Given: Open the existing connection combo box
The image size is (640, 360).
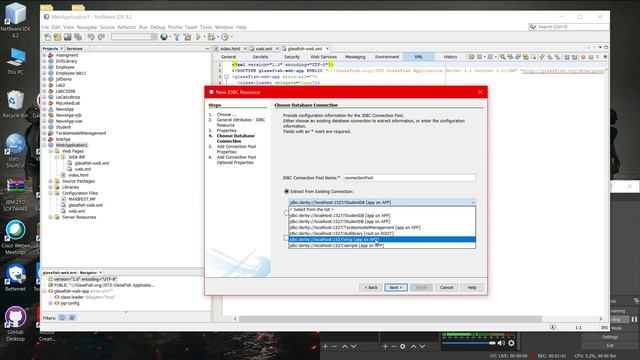Looking at the screenshot, I should tap(382, 202).
